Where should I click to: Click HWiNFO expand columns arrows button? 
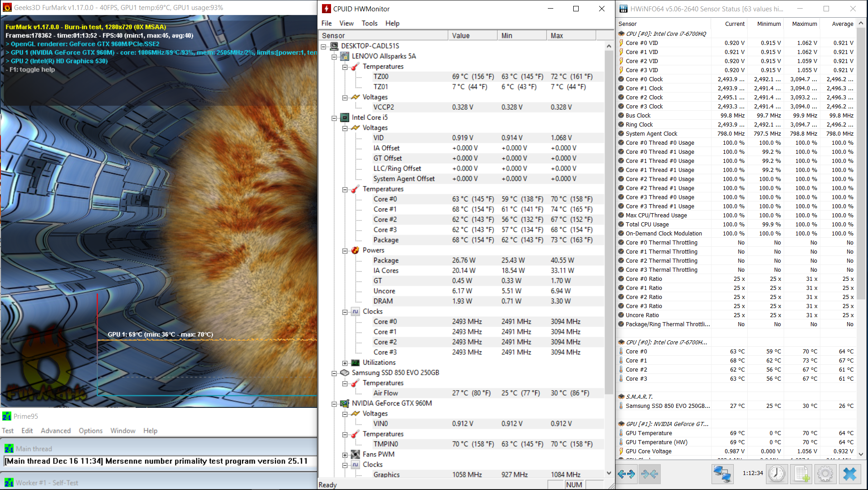point(626,474)
